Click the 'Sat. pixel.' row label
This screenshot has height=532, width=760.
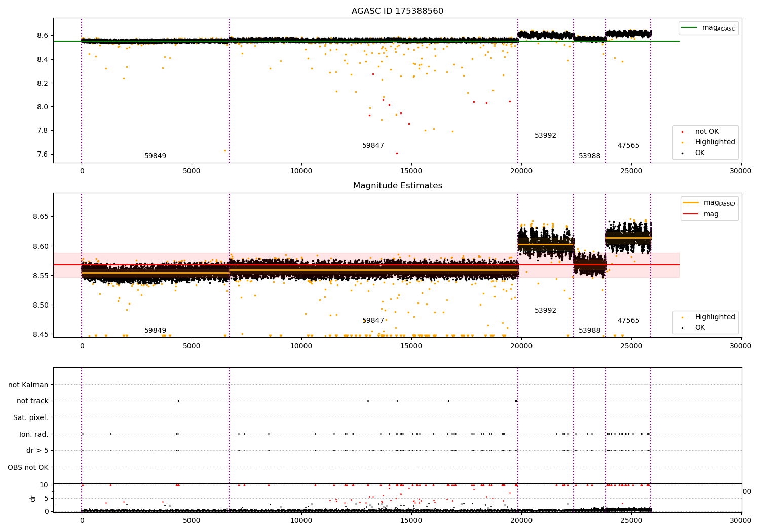31,417
